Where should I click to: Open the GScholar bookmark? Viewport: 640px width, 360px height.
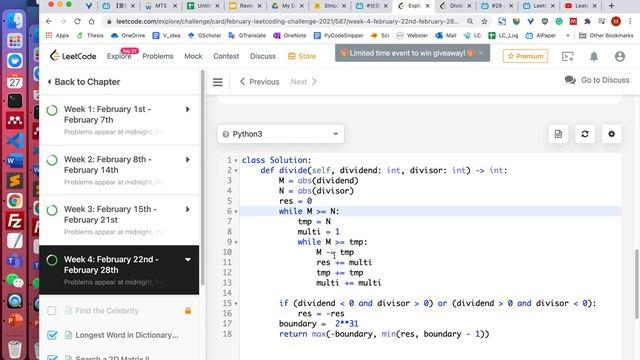click(x=204, y=36)
